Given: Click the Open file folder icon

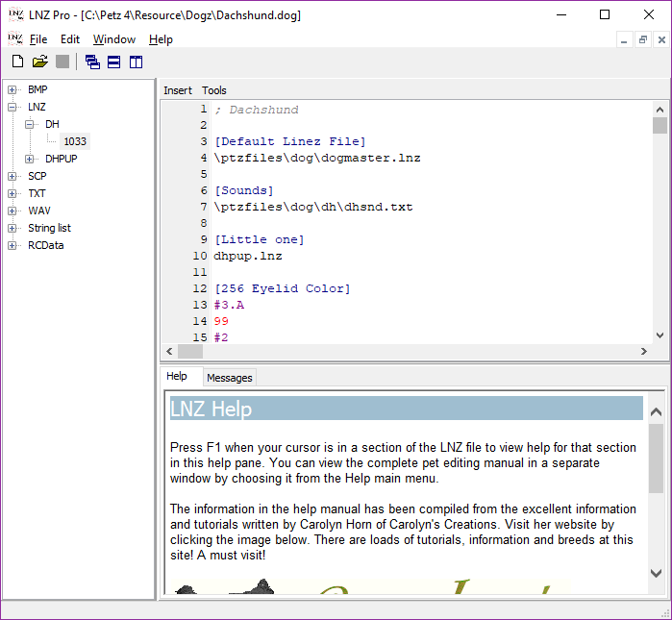Looking at the screenshot, I should pos(39,62).
